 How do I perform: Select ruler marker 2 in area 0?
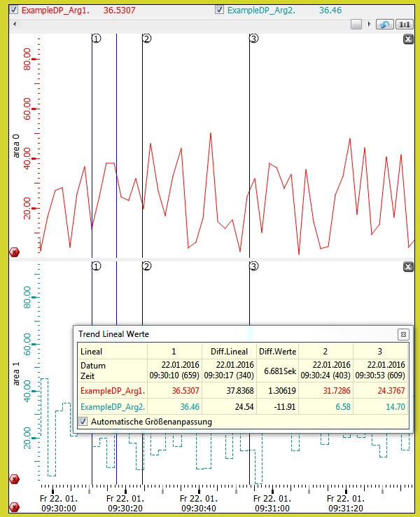click(x=146, y=39)
